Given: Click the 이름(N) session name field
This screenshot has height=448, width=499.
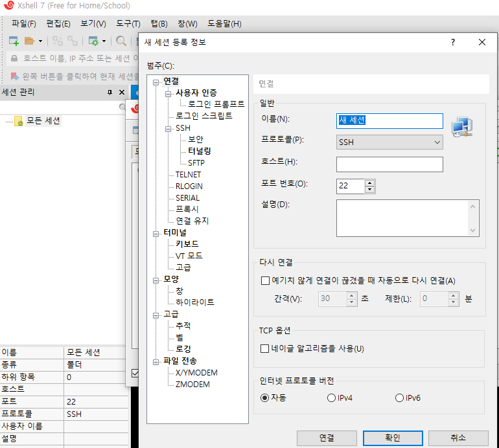Looking at the screenshot, I should [389, 121].
